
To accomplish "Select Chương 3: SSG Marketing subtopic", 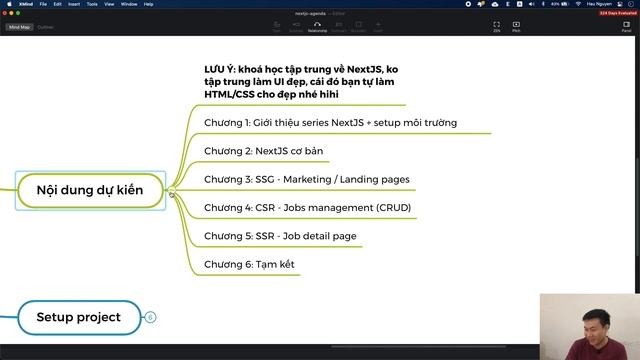I will 307,180.
